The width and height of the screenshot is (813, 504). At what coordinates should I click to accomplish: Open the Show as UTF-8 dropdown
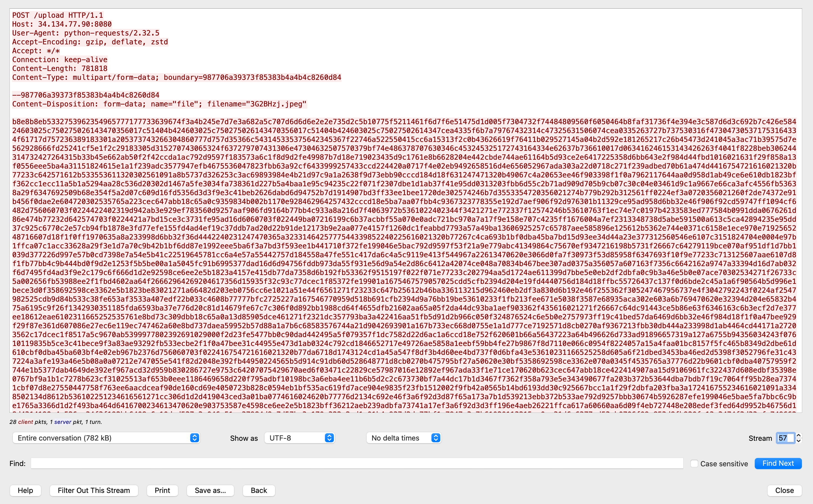click(x=299, y=438)
